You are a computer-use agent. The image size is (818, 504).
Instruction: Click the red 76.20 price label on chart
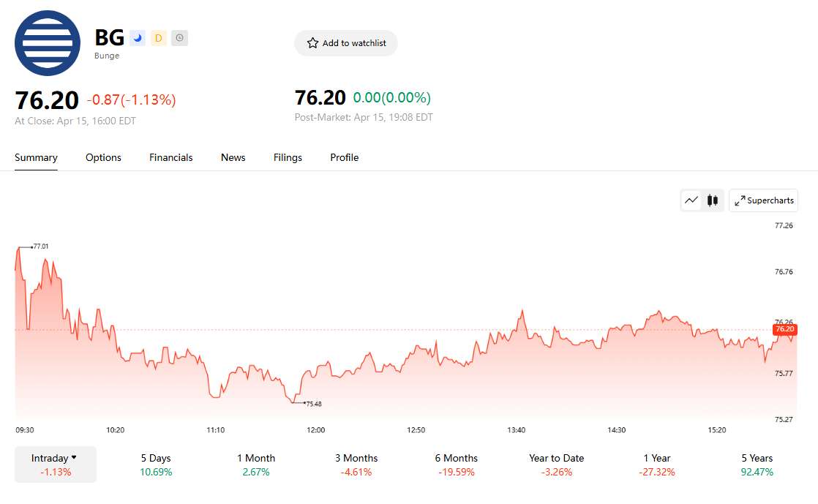coord(784,329)
